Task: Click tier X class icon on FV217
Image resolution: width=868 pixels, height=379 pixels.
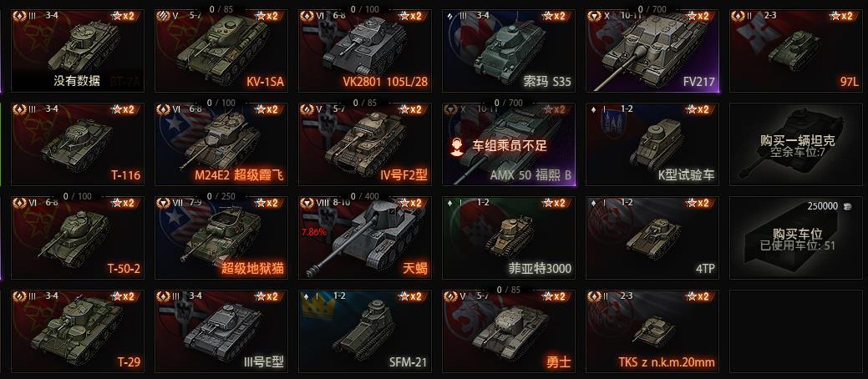Action: click(x=595, y=16)
